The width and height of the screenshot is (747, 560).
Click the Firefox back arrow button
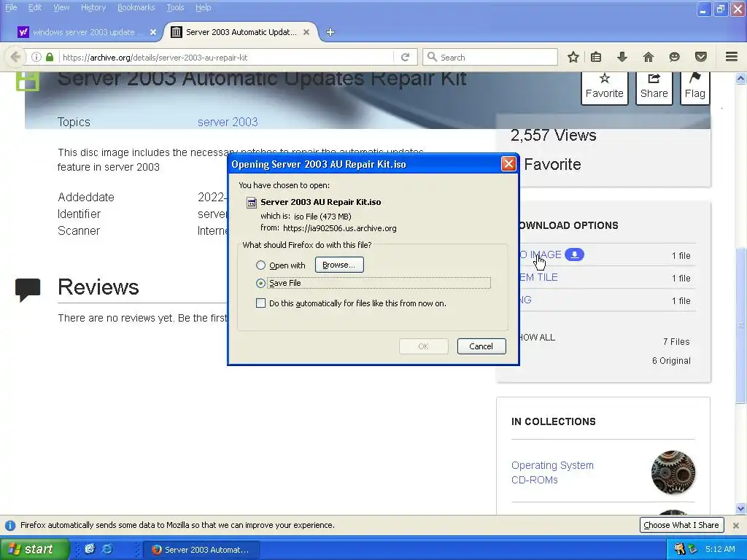[x=15, y=57]
